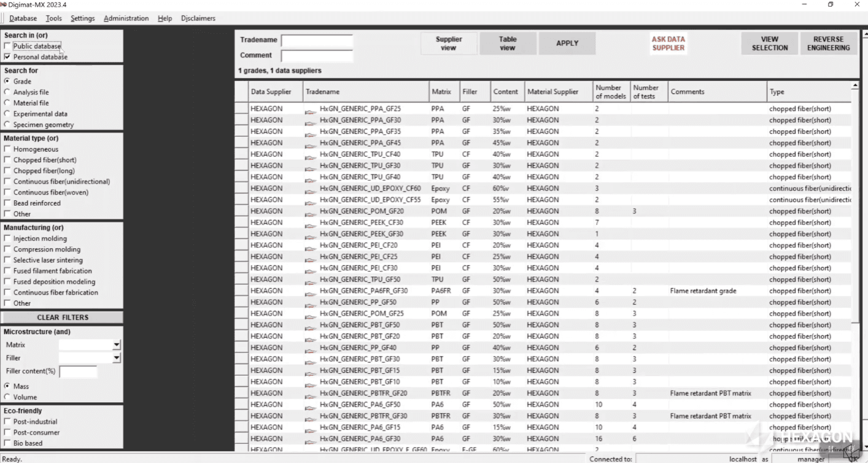Click the material icon beside HxGN_GENERIC_PBTFR_GF20

[310, 394]
